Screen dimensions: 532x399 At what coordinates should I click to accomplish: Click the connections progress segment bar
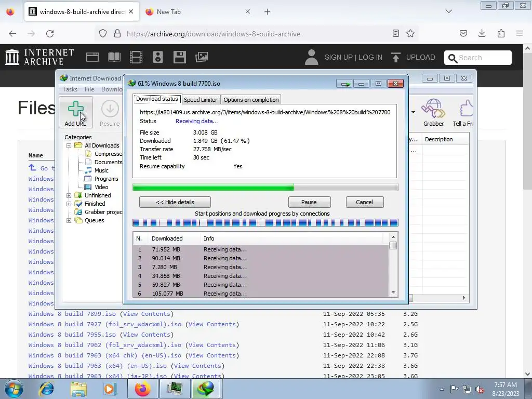click(x=265, y=223)
